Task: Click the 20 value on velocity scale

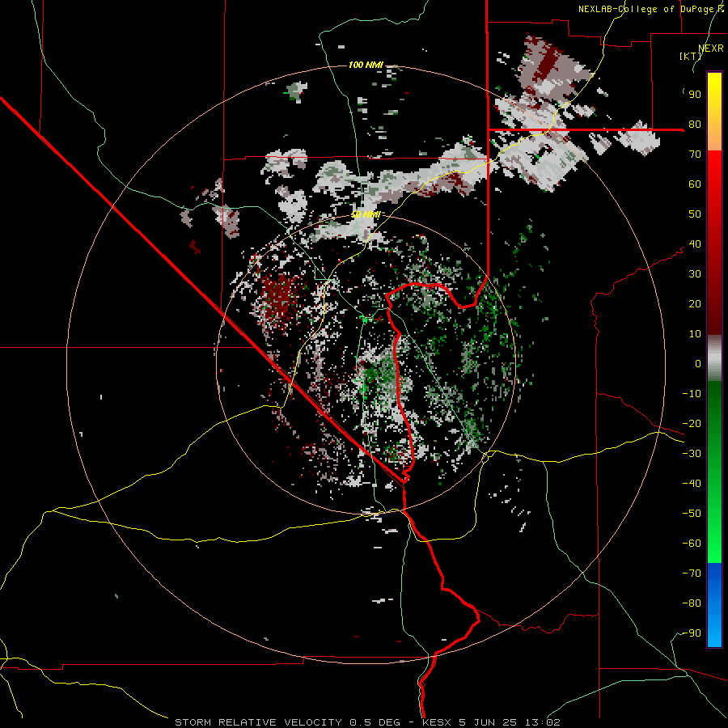Action: [x=695, y=304]
